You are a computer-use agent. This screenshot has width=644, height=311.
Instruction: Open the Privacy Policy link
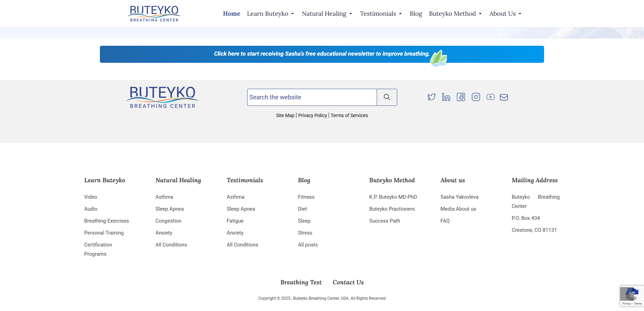coord(312,115)
